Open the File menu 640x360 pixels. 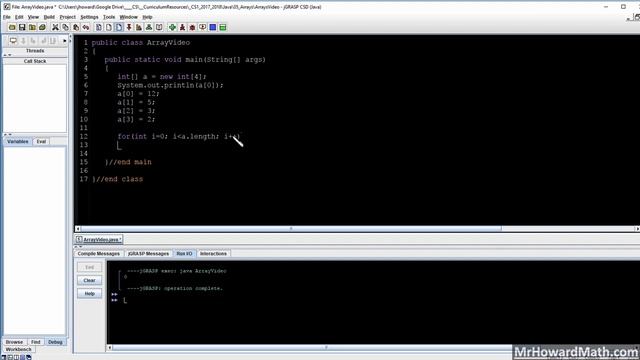click(x=7, y=17)
